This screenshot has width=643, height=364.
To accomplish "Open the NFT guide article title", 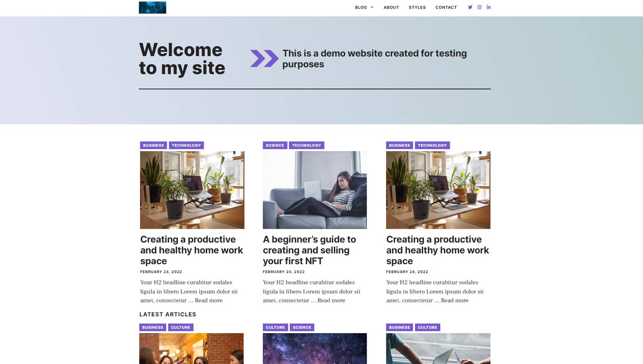I will coord(309,250).
